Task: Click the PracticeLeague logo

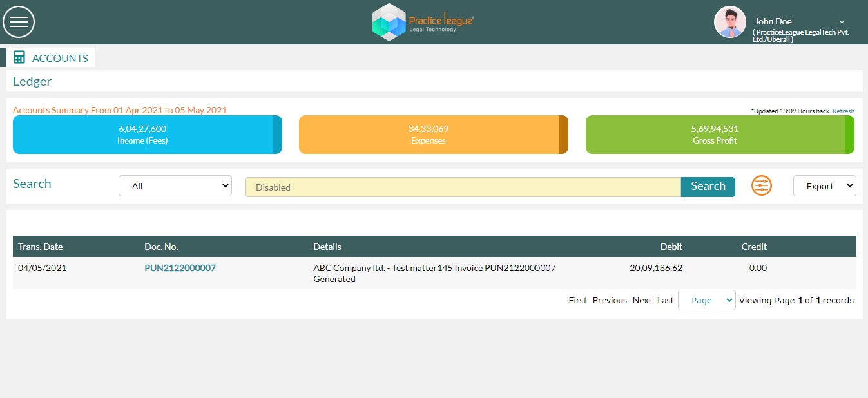Action: [x=423, y=22]
